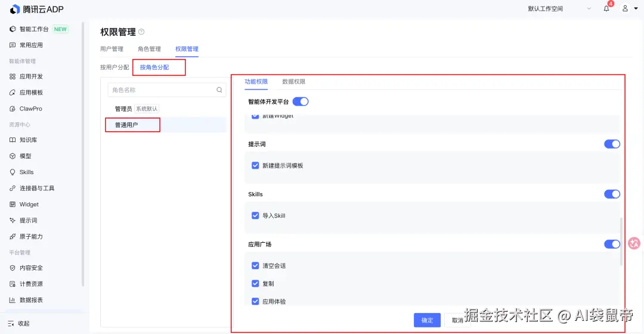
Task: Open the 提示词 sparkle icon
Action: click(13, 221)
